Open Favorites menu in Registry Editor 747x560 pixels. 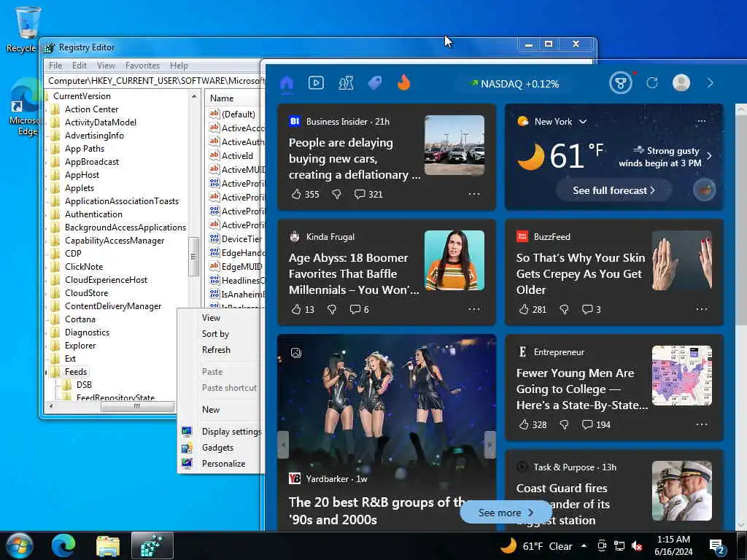point(142,66)
